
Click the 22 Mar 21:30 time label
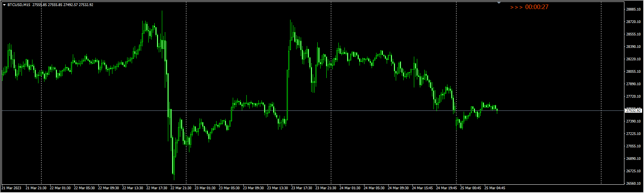pos(181,188)
